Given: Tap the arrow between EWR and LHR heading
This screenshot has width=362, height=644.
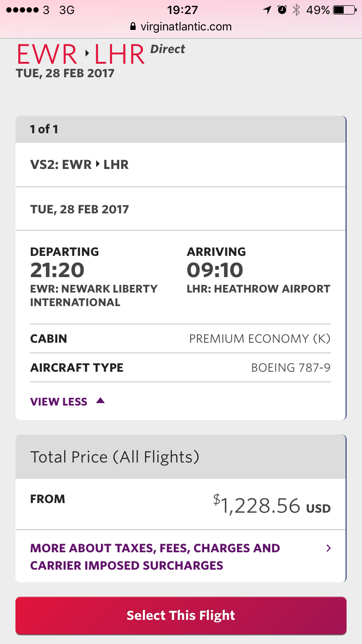Looking at the screenshot, I should [x=87, y=54].
